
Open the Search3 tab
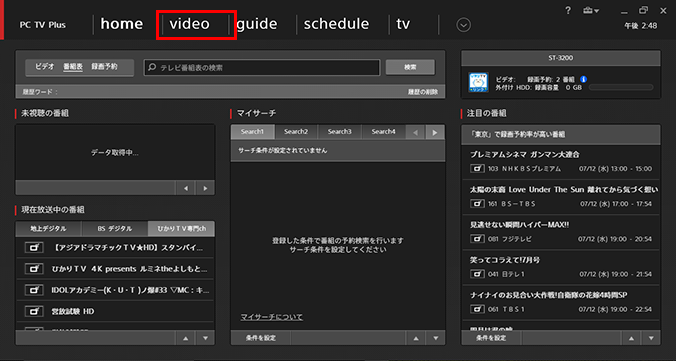(339, 132)
